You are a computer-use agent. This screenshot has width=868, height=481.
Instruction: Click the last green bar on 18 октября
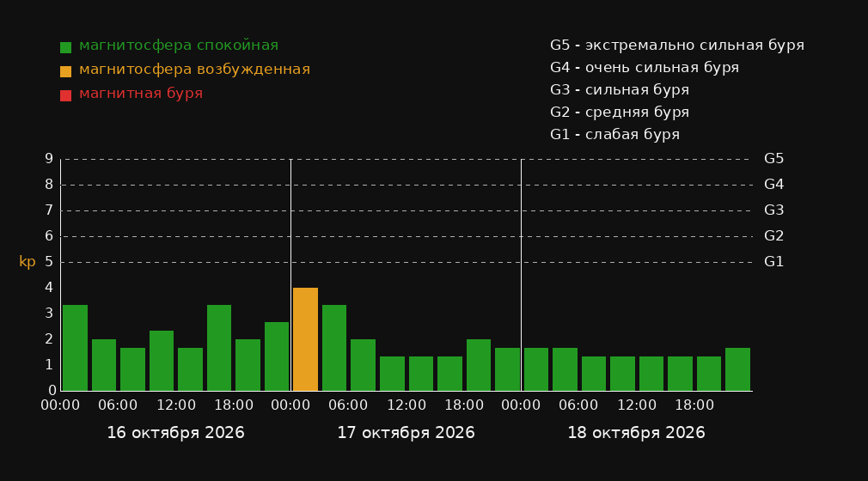click(x=737, y=369)
